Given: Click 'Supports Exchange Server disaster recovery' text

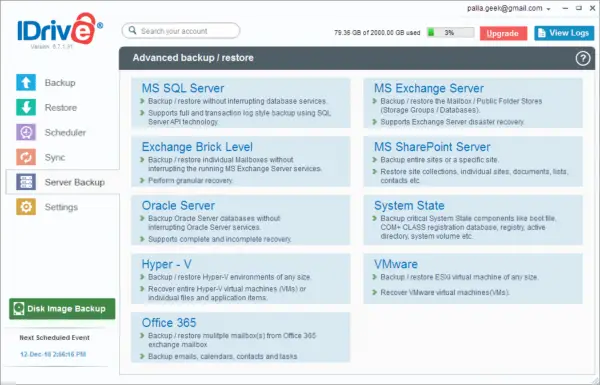Looking at the screenshot, I should (452, 122).
